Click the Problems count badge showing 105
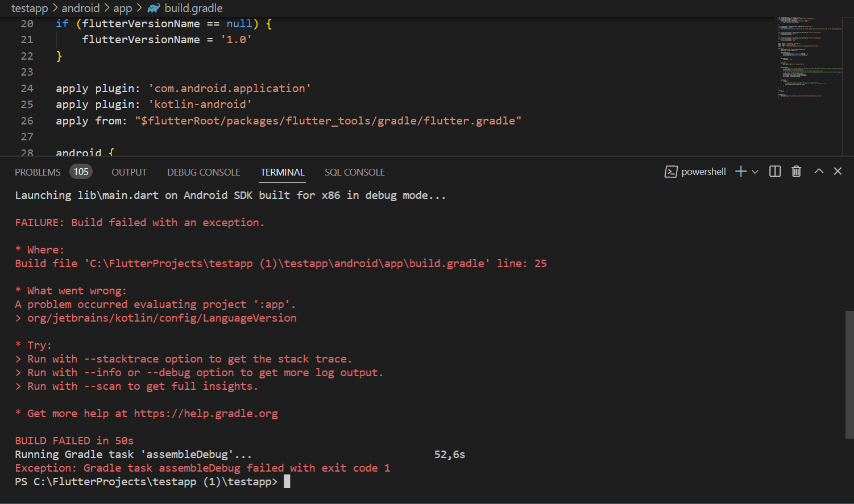This screenshot has height=504, width=854. (81, 171)
